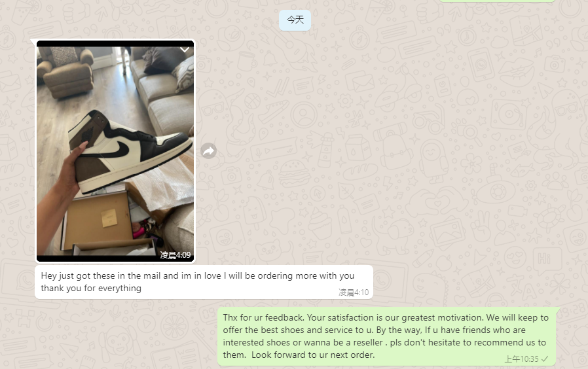
Task: Open the sneaker photo thumbnail
Action: tap(115, 151)
